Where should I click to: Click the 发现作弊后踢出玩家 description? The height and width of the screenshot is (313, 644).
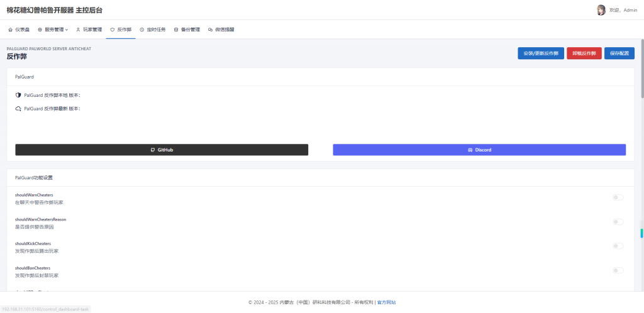click(37, 251)
